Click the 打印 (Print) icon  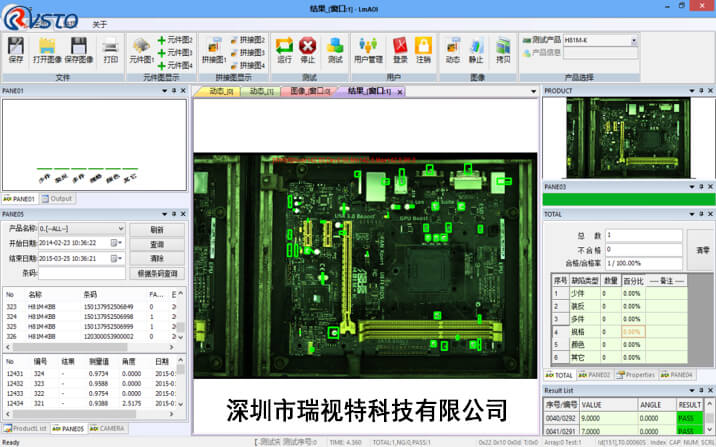111,49
